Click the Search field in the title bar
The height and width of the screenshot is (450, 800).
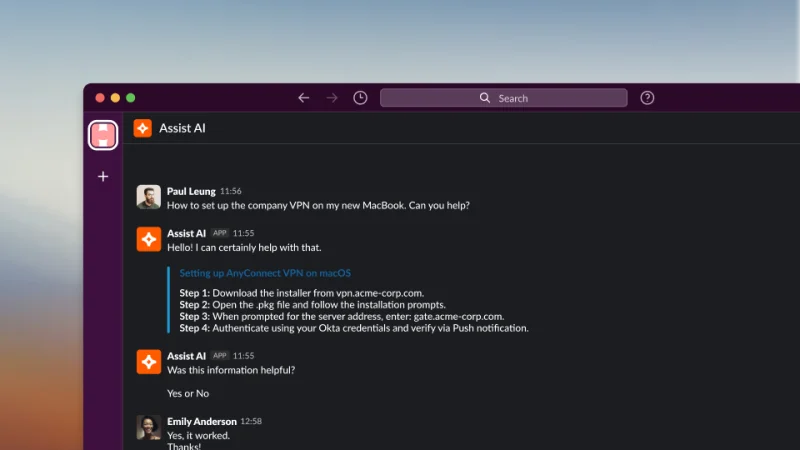click(504, 98)
